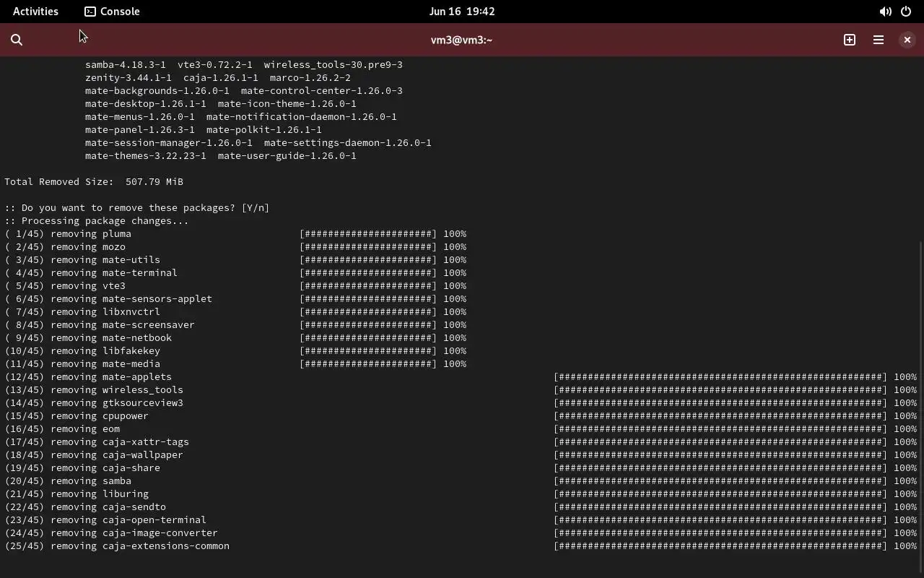Image resolution: width=924 pixels, height=578 pixels.
Task: Open the Console hamburger menu
Action: click(879, 40)
